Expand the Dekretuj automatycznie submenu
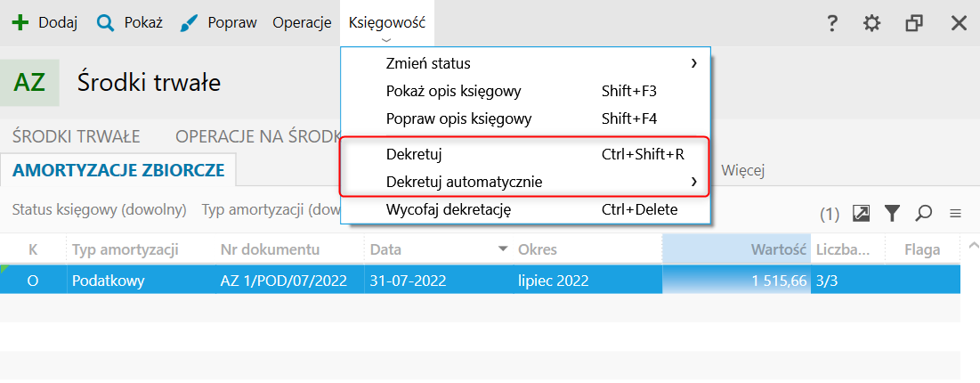The height and width of the screenshot is (383, 980). click(693, 182)
